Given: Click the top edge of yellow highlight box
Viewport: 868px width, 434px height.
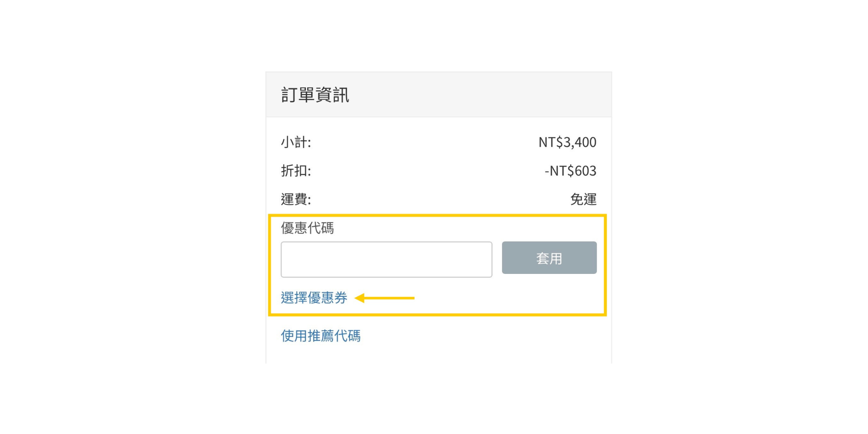Looking at the screenshot, I should tap(437, 215).
